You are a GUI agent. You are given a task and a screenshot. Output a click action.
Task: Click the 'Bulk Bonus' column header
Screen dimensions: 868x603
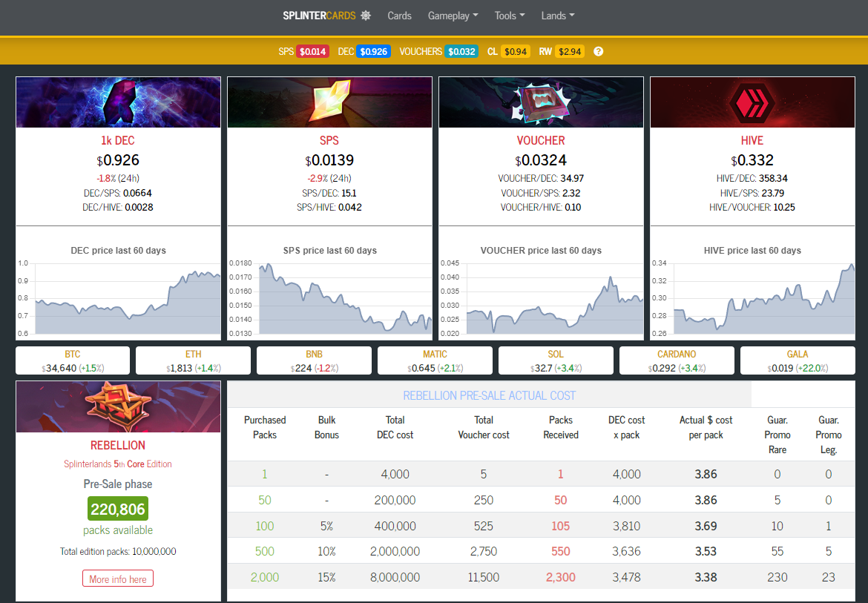click(326, 427)
